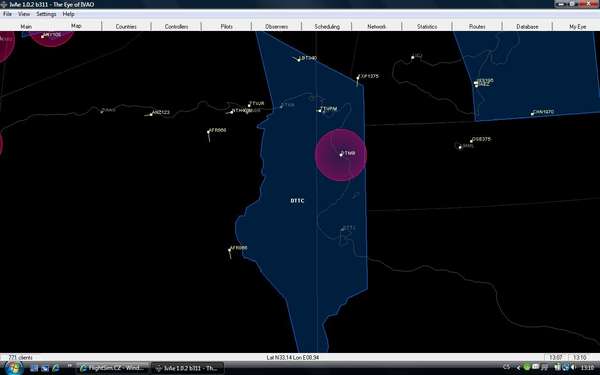Switch to the Controllers tab

click(x=176, y=26)
